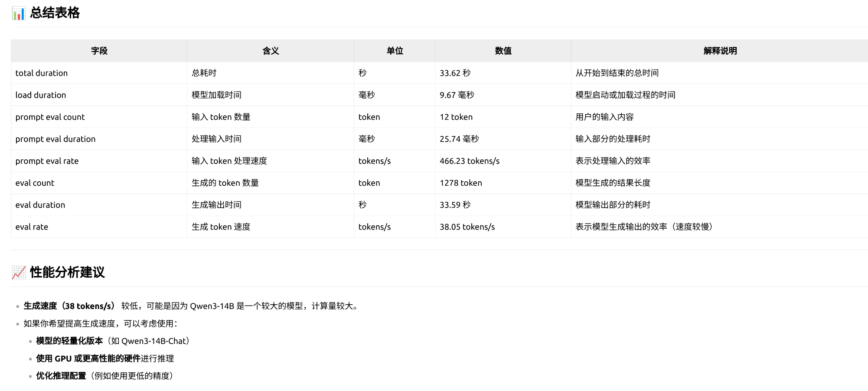Screen dimensions: 868x391
Task: Click the 优化推理配置 bullet item
Action: pos(61,376)
